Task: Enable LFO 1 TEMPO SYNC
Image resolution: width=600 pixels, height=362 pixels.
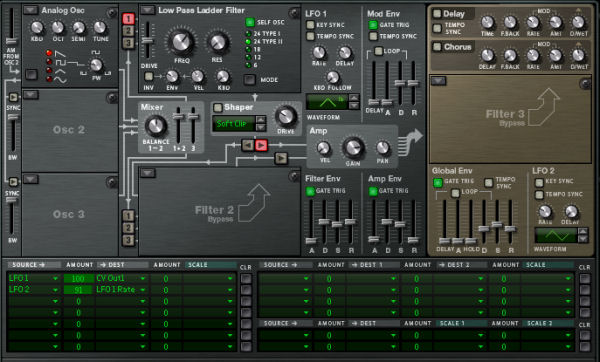Action: click(x=310, y=36)
